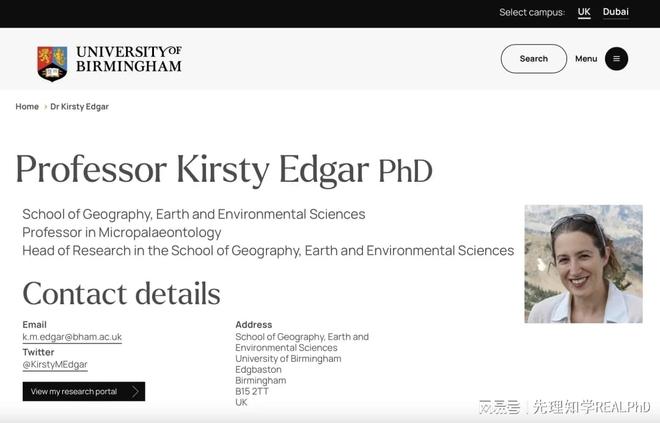This screenshot has height=423, width=660.
Task: Click the 'Twitter' label
Action: [38, 352]
